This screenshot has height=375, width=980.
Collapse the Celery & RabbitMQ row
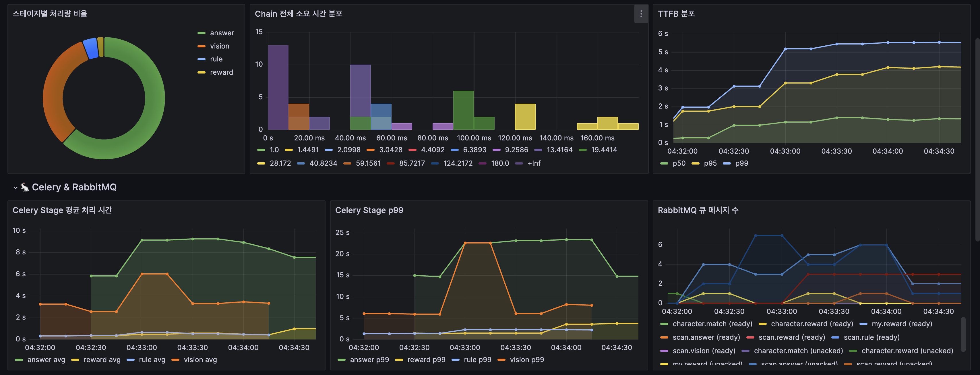tap(15, 187)
